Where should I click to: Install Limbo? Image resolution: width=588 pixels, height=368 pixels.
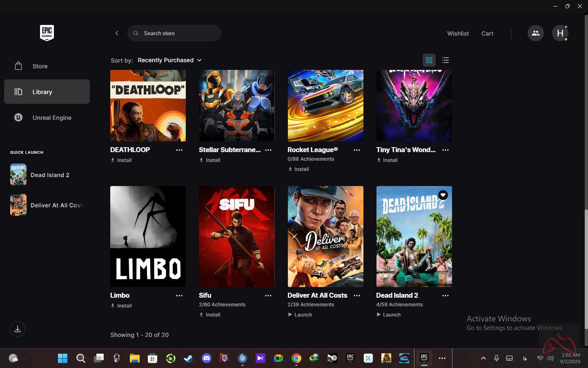point(121,306)
